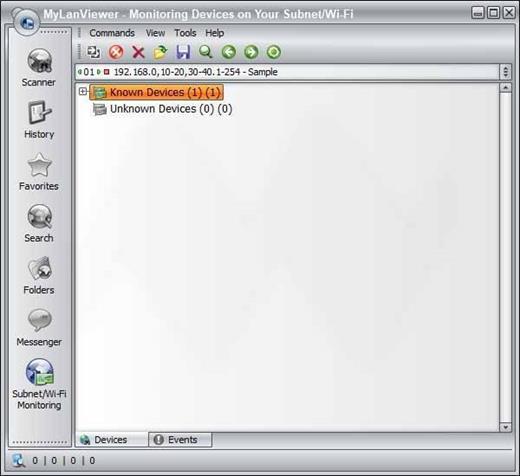Screen dimensions: 520x476
Task: Switch to the Events tab
Action: [x=180, y=440]
